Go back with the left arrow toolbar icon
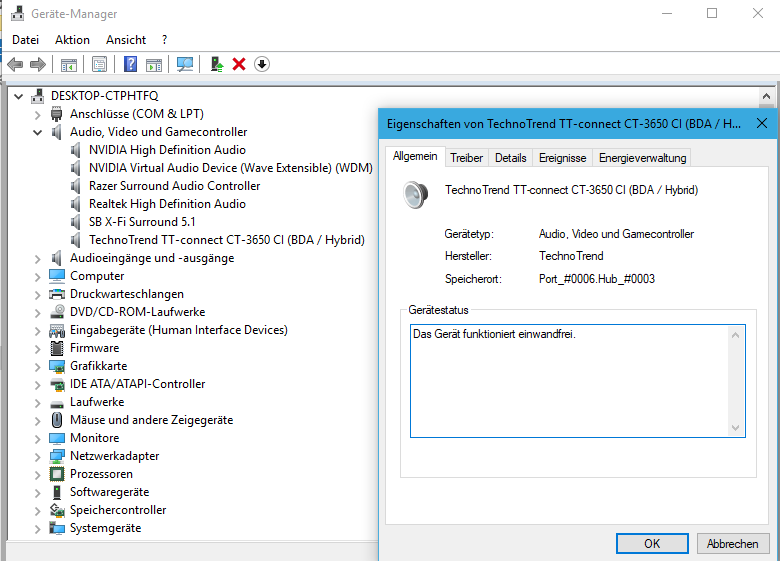 click(15, 64)
